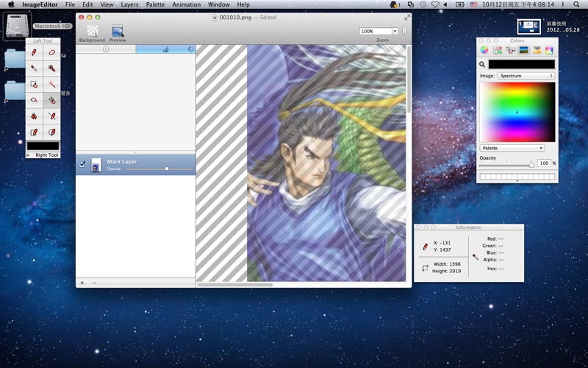
Task: Open the Layers menu
Action: pyautogui.click(x=129, y=4)
